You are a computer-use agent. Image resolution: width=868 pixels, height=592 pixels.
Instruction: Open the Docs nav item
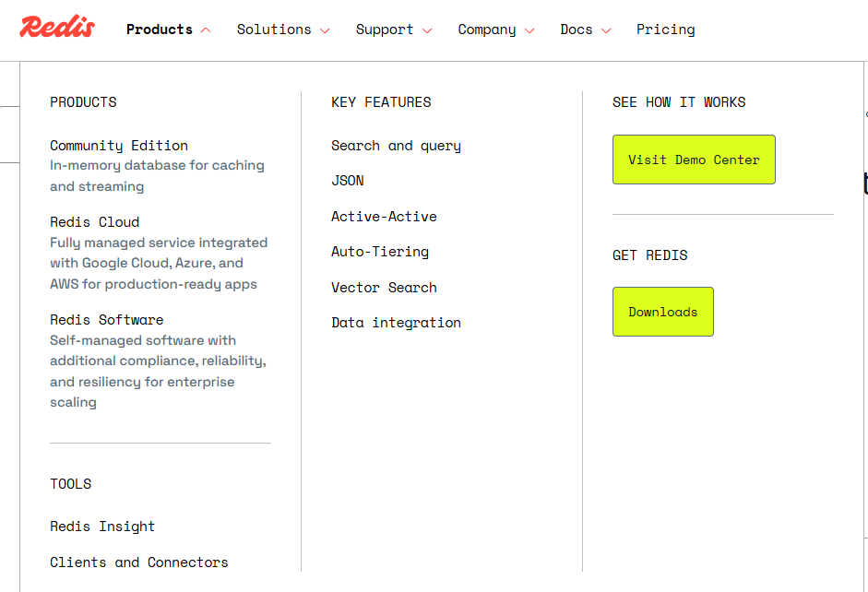(x=577, y=30)
